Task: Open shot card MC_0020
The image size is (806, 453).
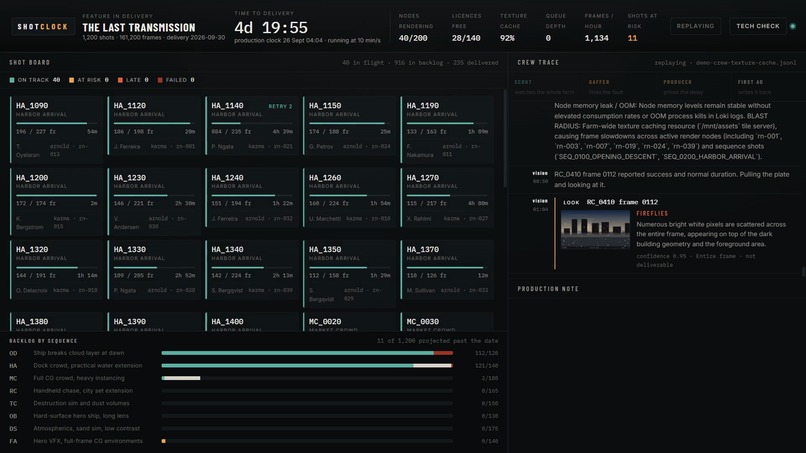Action: 350,322
